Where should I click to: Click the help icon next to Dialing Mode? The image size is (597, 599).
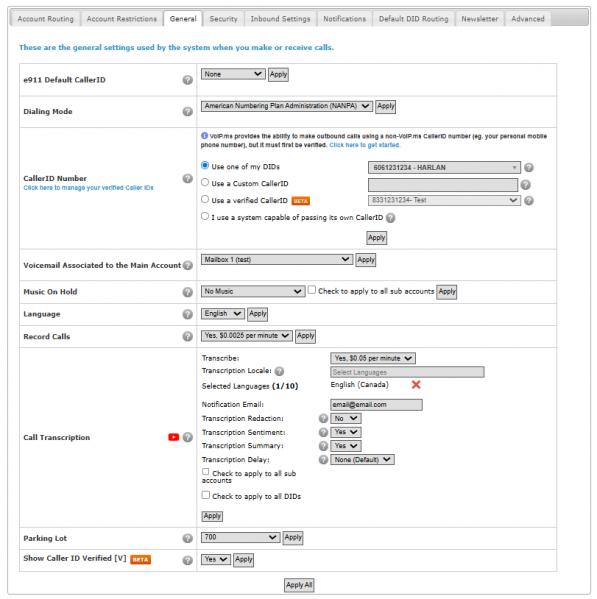tap(188, 112)
